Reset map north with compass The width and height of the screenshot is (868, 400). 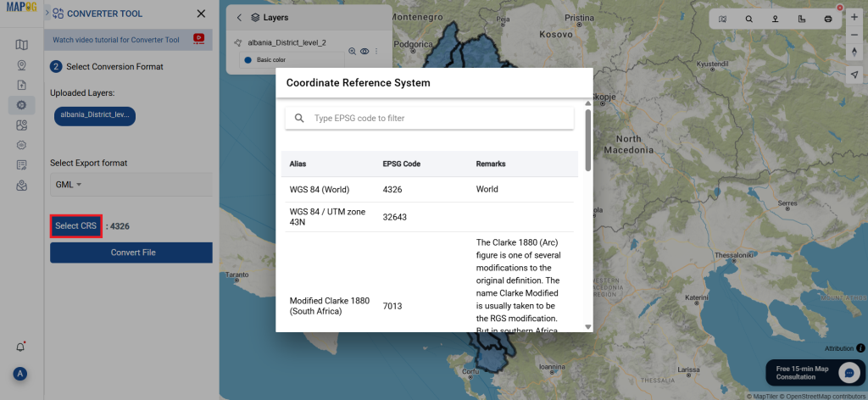click(x=854, y=52)
